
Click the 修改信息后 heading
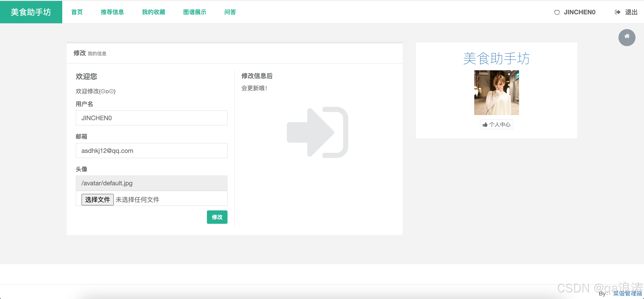point(257,76)
